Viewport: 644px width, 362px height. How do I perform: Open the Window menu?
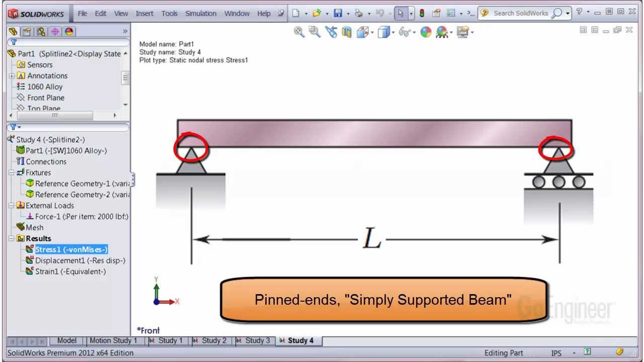[237, 14]
